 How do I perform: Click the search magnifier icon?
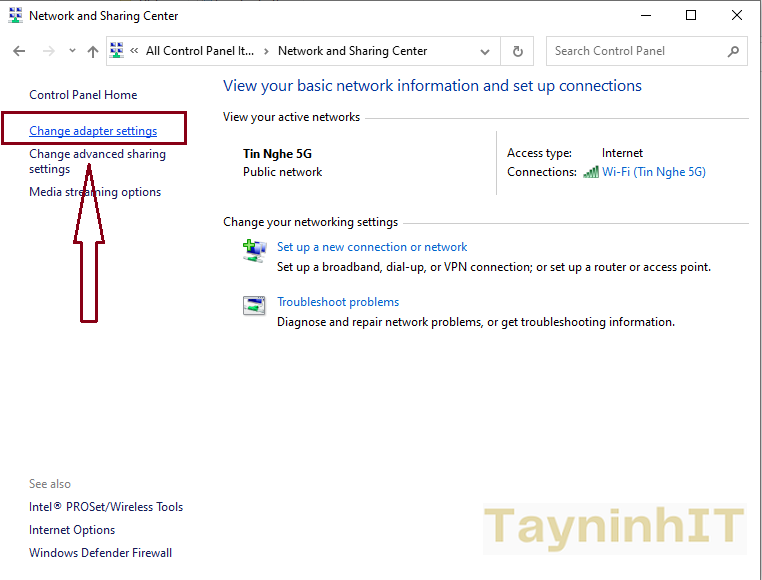click(x=733, y=51)
